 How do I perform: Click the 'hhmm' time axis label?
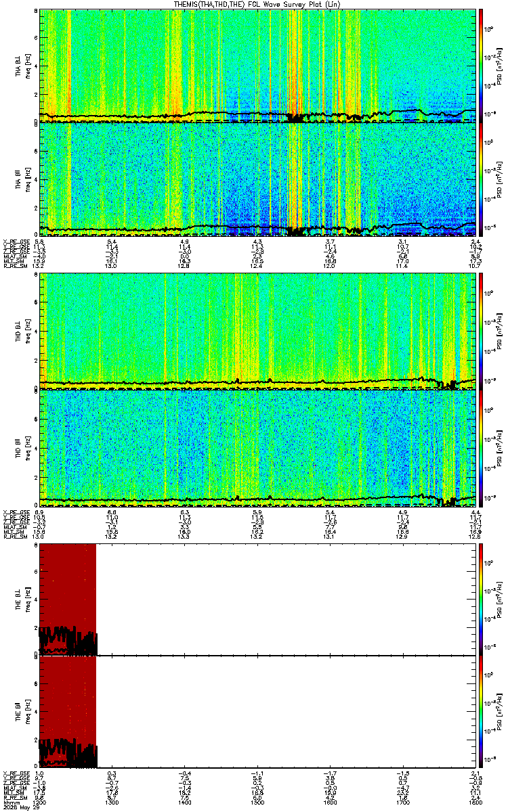[11, 801]
